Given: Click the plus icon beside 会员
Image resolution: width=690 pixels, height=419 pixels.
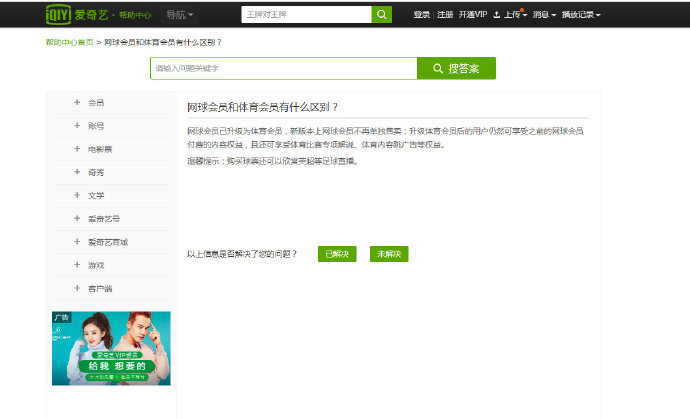Looking at the screenshot, I should (77, 102).
